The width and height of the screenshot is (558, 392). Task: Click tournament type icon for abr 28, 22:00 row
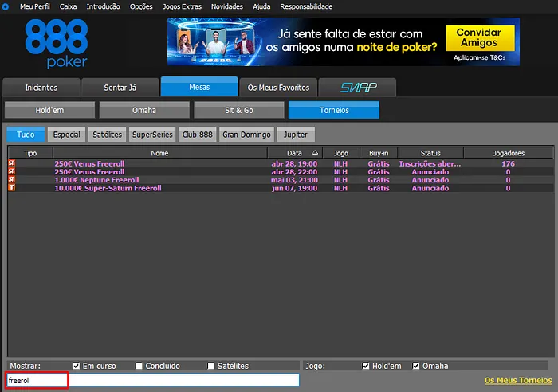click(12, 171)
